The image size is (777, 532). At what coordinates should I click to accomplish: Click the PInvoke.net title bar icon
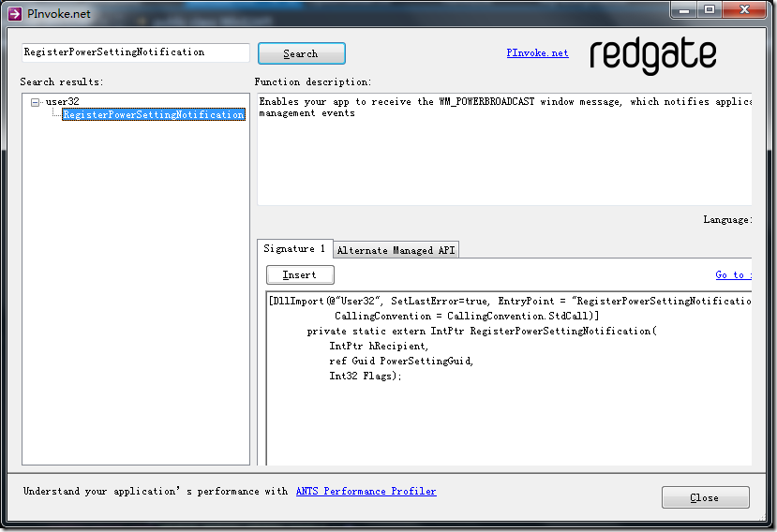point(15,13)
